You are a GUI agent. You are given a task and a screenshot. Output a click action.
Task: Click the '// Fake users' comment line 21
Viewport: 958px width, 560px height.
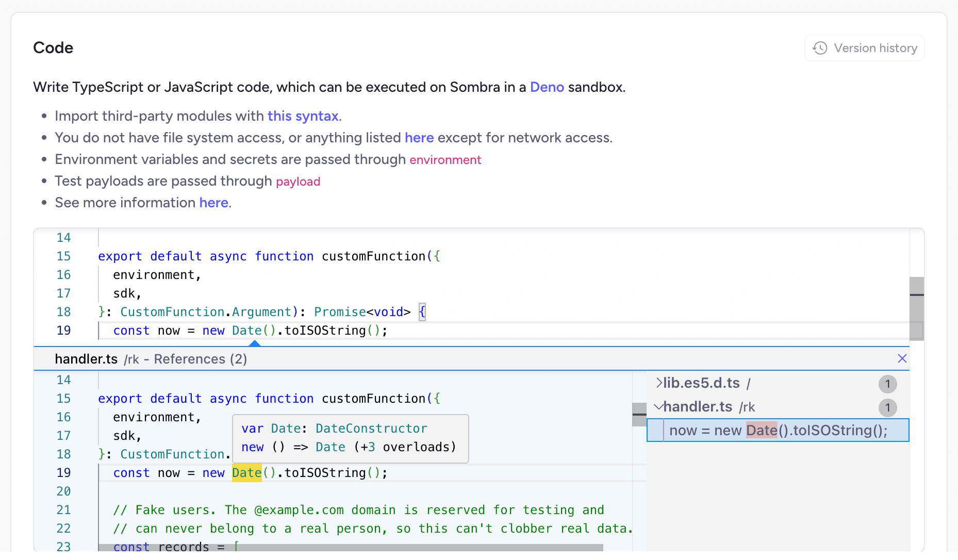click(x=358, y=510)
